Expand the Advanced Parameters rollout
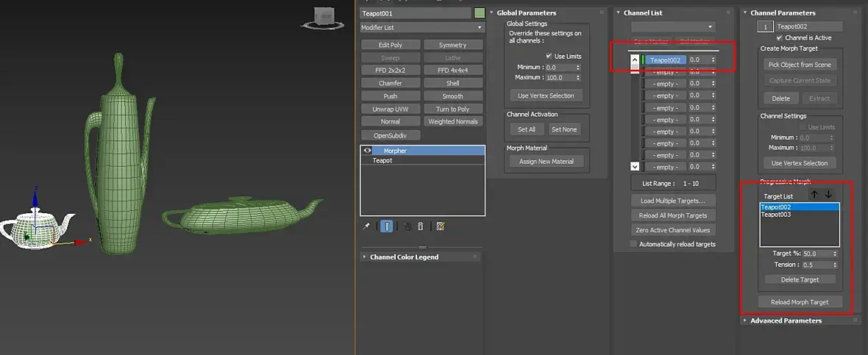868x355 pixels. coord(746,320)
